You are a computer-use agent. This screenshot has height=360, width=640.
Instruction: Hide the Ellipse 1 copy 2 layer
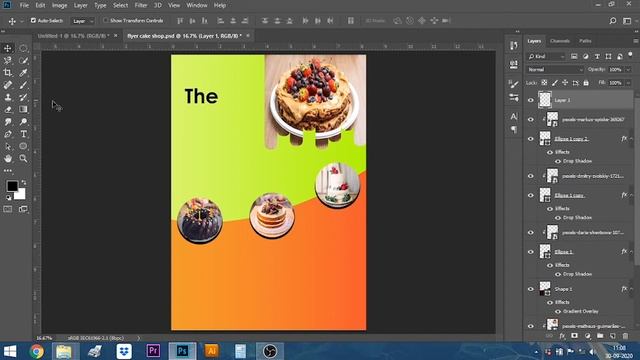pyautogui.click(x=531, y=139)
